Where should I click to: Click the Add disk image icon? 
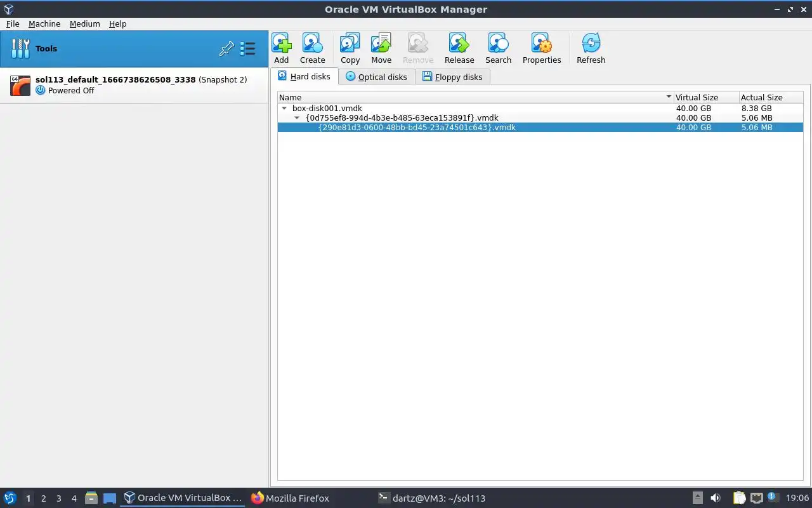(x=282, y=48)
